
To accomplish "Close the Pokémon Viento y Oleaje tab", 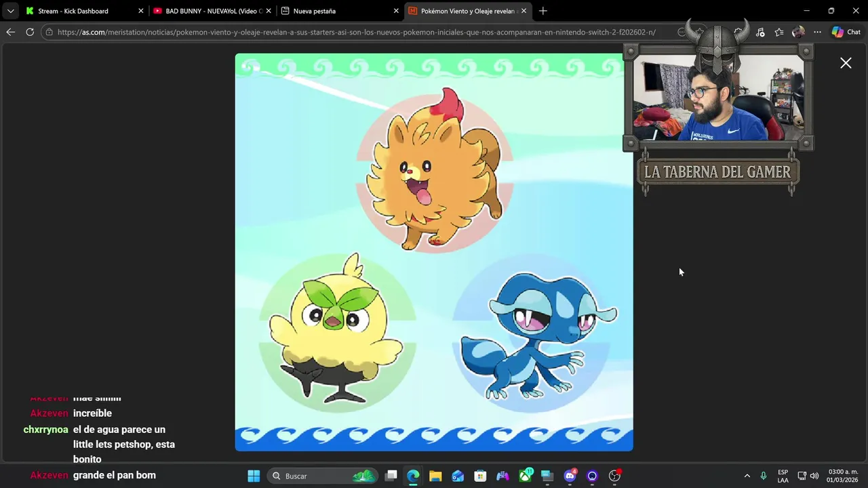I will pos(524,11).
